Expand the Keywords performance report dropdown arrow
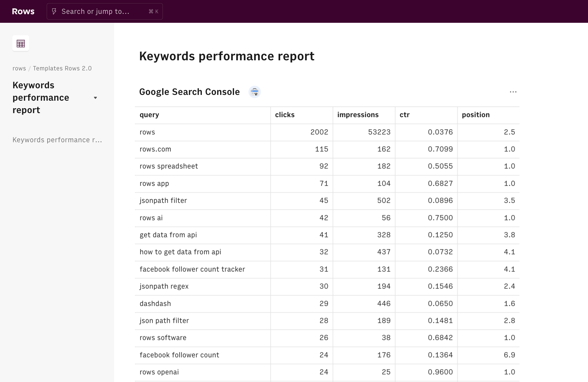This screenshot has height=382, width=588. 95,98
